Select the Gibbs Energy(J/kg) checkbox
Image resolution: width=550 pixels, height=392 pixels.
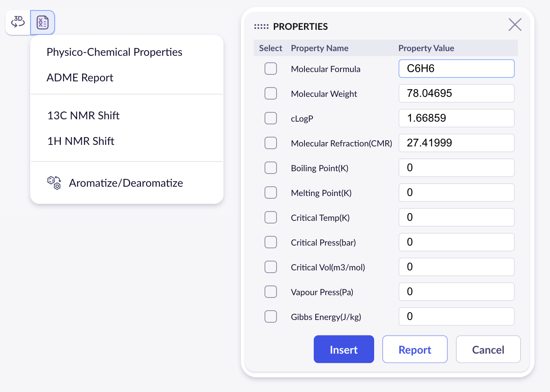[x=271, y=316]
